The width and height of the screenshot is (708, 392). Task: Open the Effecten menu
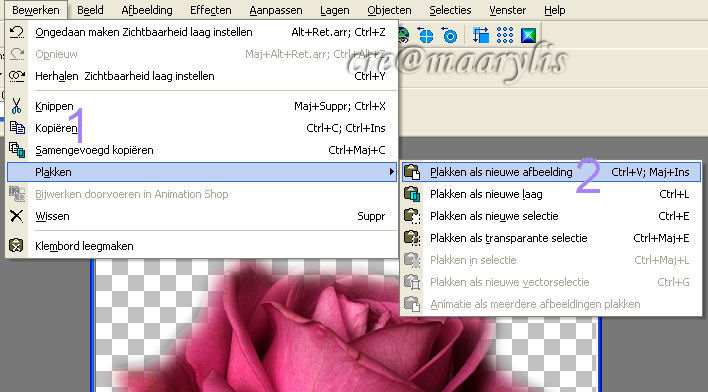211,10
